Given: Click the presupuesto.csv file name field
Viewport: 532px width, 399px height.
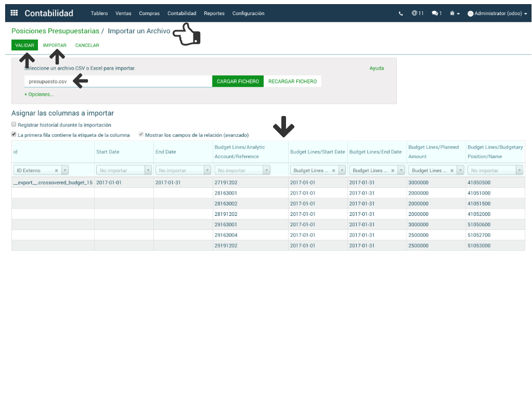Looking at the screenshot, I should (x=118, y=81).
